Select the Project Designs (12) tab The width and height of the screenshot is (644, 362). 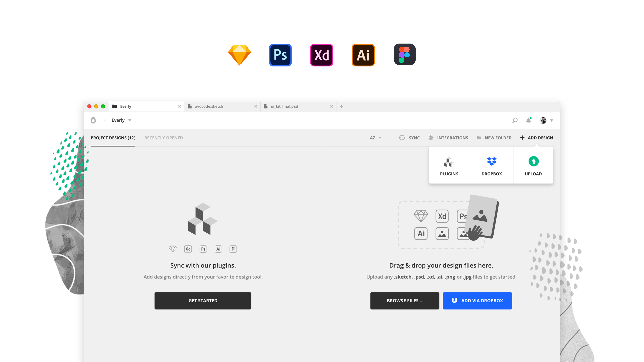point(113,138)
